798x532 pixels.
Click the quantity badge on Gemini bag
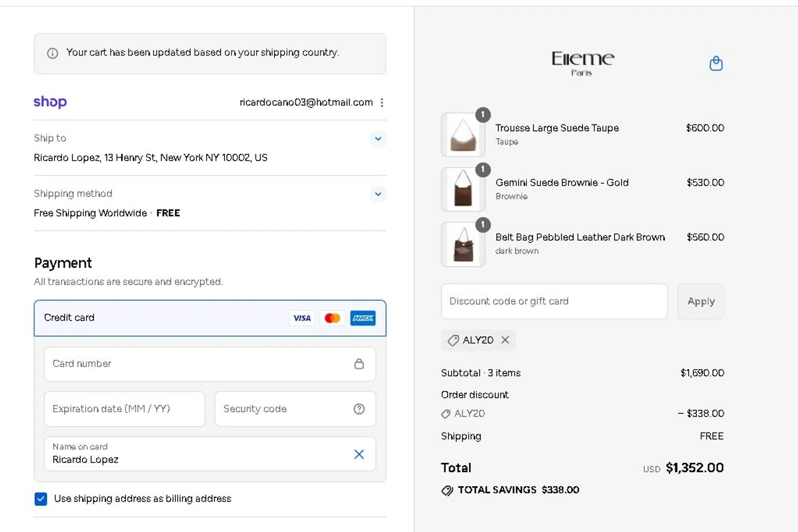tap(483, 170)
